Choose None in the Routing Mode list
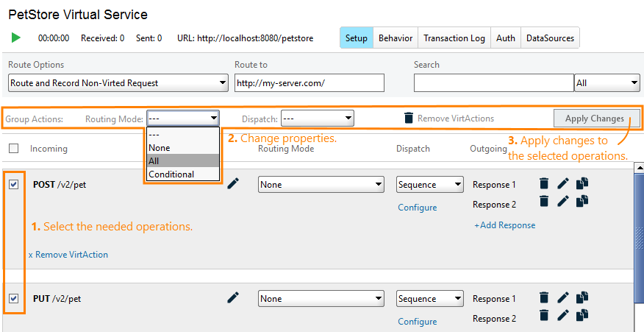Viewport: 644px width, 332px height. [x=183, y=148]
